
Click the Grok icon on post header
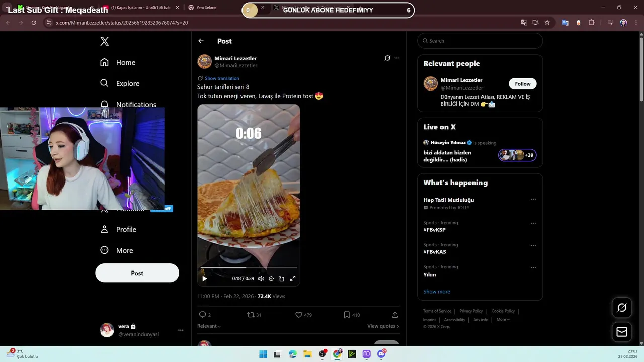(387, 58)
